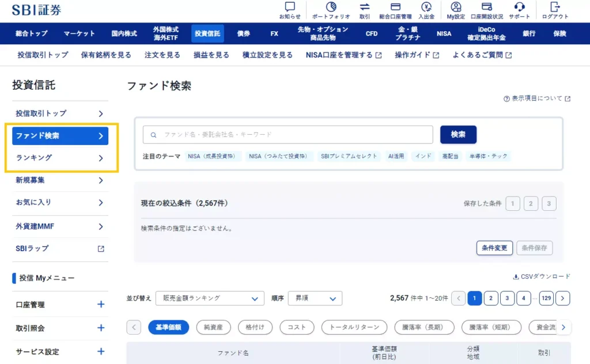This screenshot has height=364, width=590.
Task: Click the ポートフォリオ portfolio icon
Action: pyautogui.click(x=331, y=7)
